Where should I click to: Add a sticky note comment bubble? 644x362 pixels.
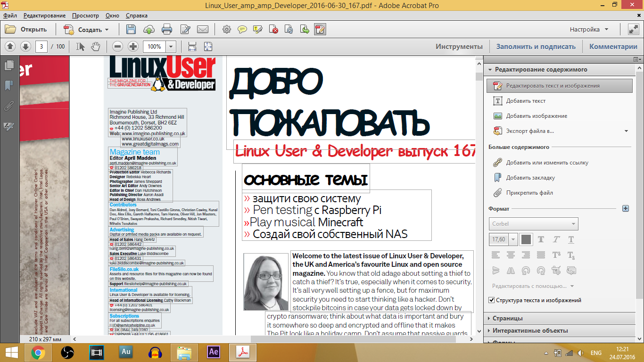242,29
